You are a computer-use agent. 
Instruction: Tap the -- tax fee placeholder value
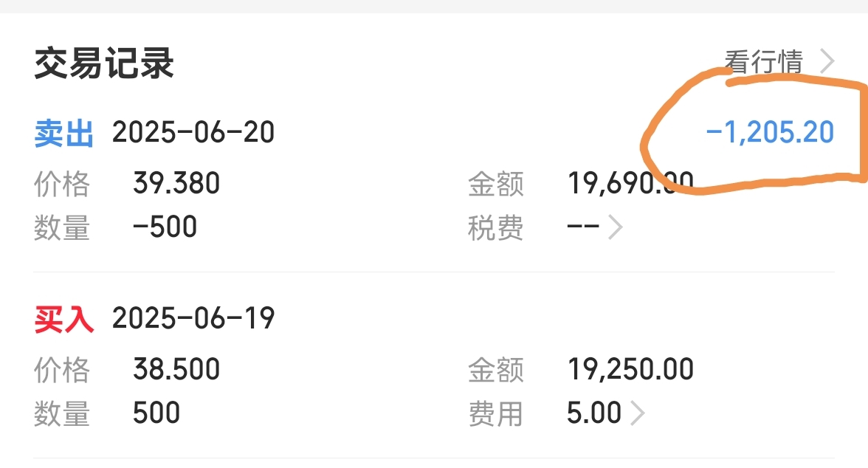tap(583, 227)
